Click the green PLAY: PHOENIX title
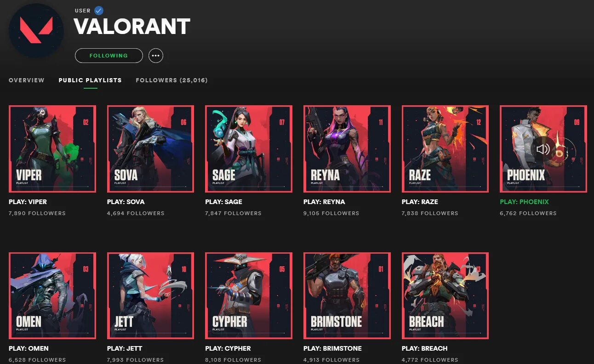The width and height of the screenshot is (594, 364). [524, 202]
